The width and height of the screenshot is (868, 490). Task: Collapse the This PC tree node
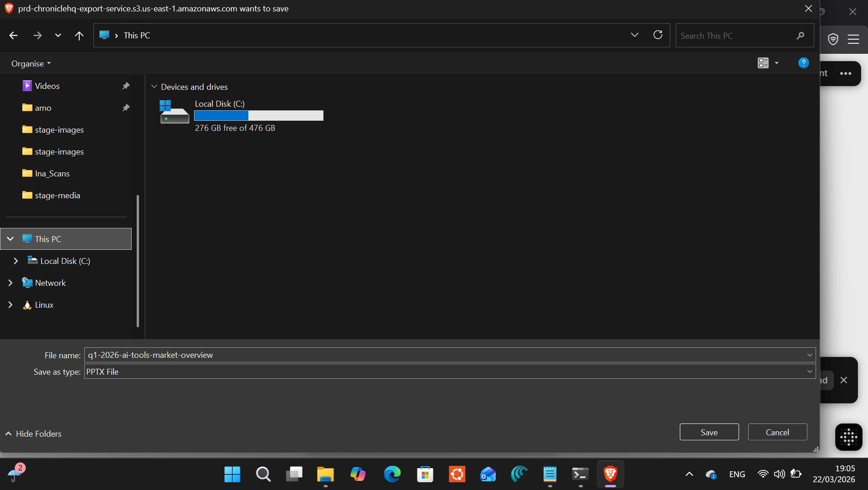(x=10, y=239)
